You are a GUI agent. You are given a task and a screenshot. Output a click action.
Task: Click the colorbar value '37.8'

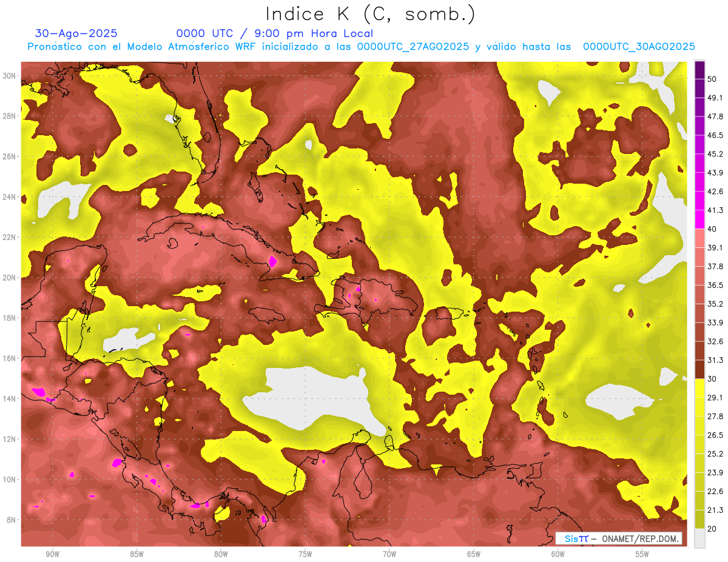[x=715, y=266]
